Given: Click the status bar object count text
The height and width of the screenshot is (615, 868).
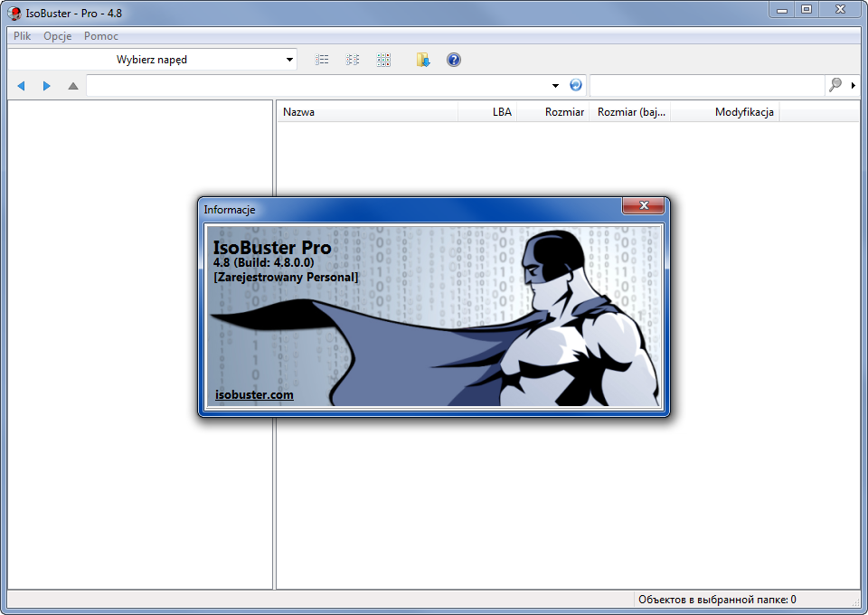Looking at the screenshot, I should click(717, 600).
